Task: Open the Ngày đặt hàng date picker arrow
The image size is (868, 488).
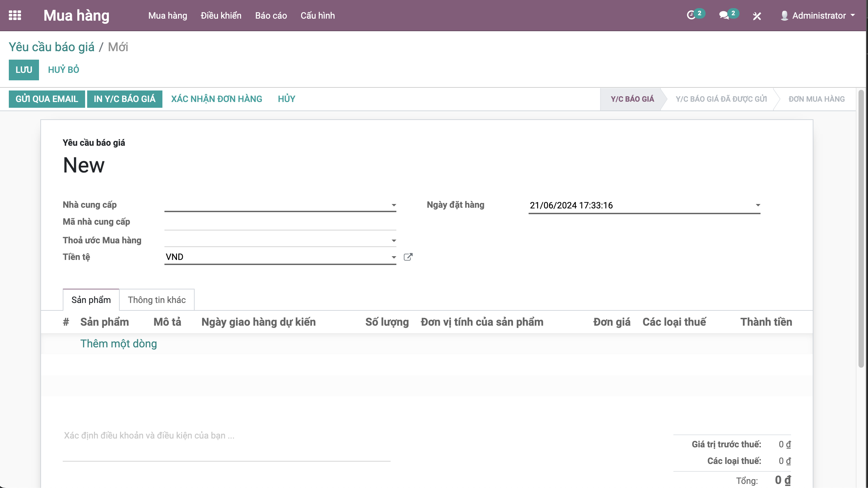Action: (758, 205)
